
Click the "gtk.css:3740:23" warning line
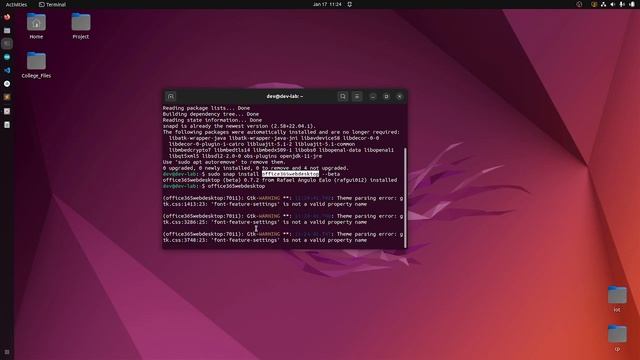pos(264,240)
